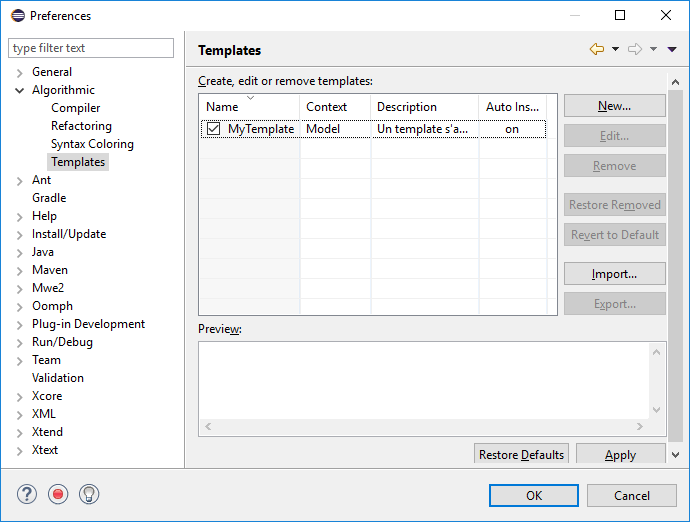Click the Edit... button
Screen dimensions: 690x522
click(x=614, y=136)
